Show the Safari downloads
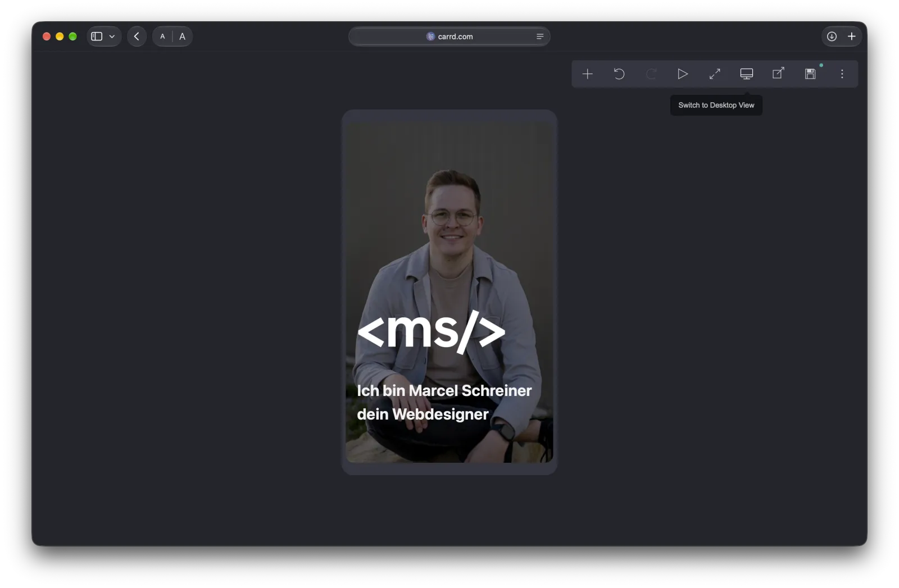 point(832,37)
